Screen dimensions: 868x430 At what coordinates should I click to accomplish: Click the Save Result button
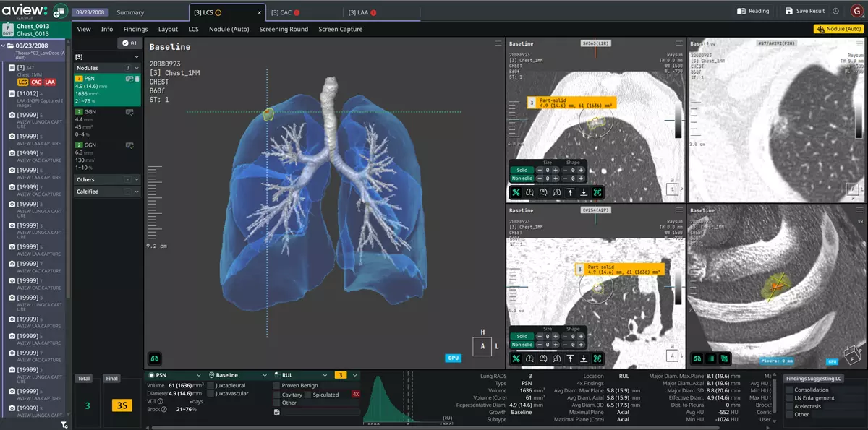[x=804, y=12]
